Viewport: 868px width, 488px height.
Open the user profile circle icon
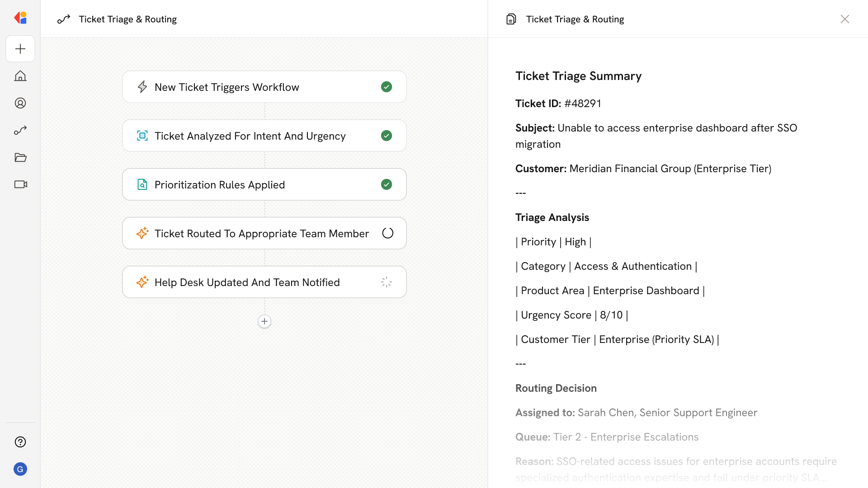[20, 103]
